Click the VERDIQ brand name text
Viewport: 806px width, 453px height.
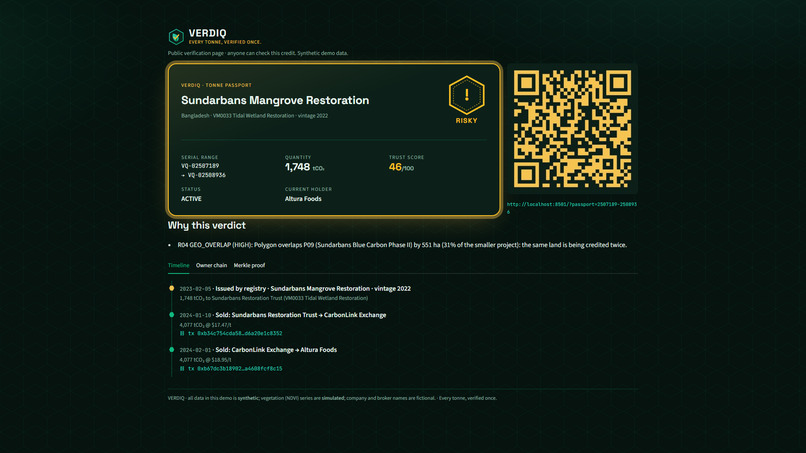coord(207,33)
